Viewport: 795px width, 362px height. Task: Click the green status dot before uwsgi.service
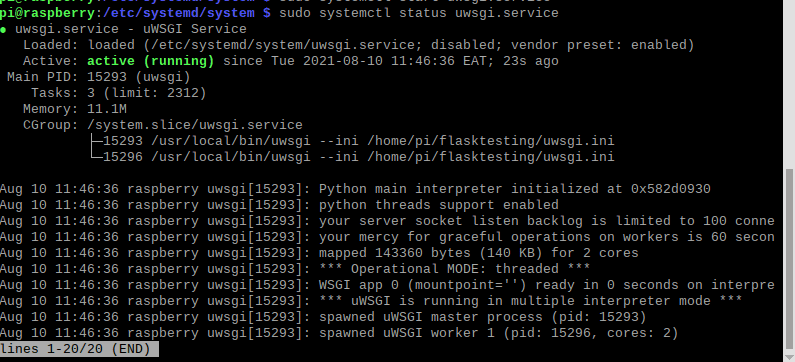[3, 29]
